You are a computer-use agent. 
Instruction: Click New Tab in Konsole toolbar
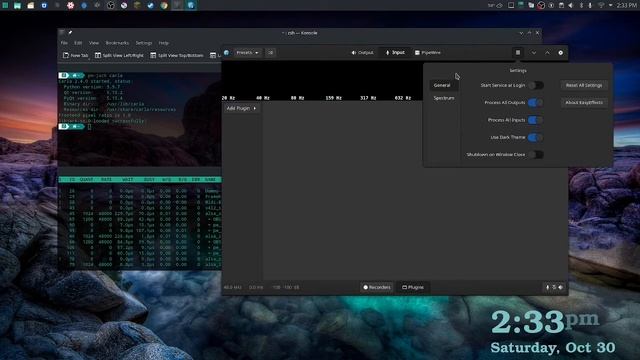click(x=76, y=56)
